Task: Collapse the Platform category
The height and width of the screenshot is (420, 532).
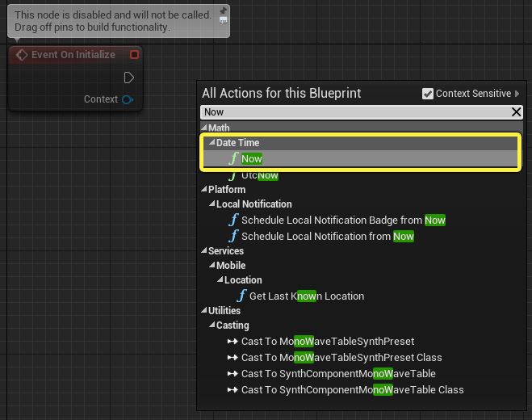Action: point(204,190)
